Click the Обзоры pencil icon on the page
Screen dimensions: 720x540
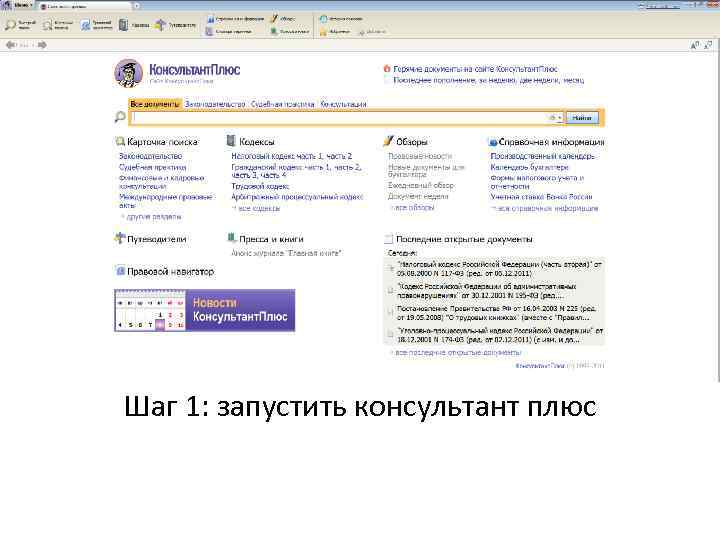point(388,141)
